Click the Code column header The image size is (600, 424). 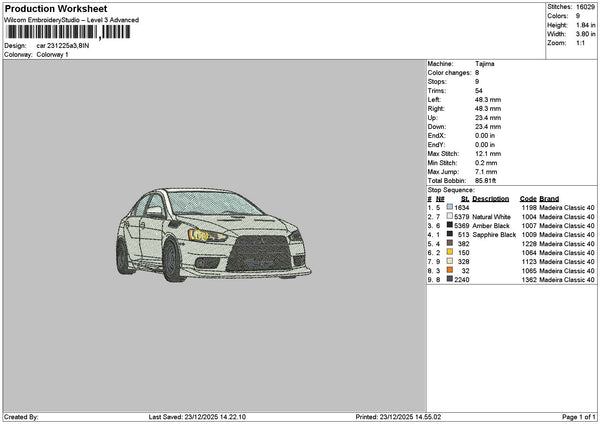click(528, 198)
